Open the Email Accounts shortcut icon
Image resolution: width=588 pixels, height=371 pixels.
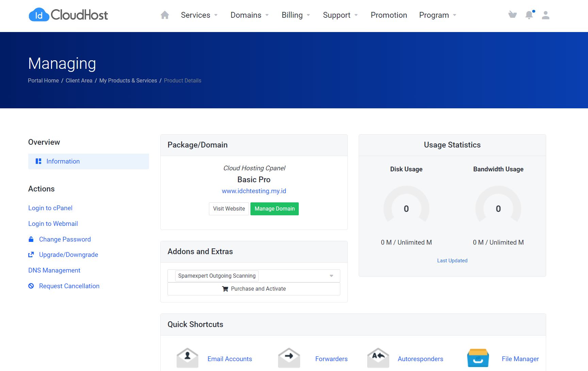[187, 357]
